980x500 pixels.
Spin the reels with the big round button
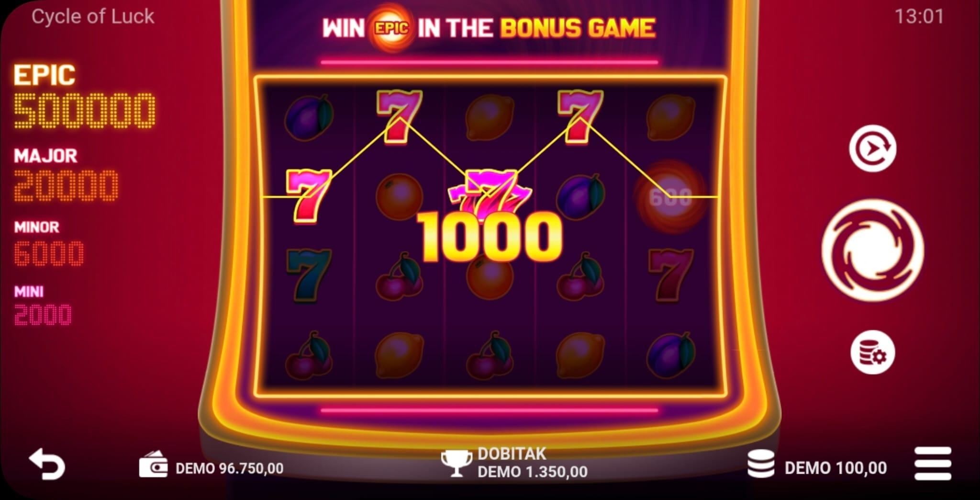[873, 250]
